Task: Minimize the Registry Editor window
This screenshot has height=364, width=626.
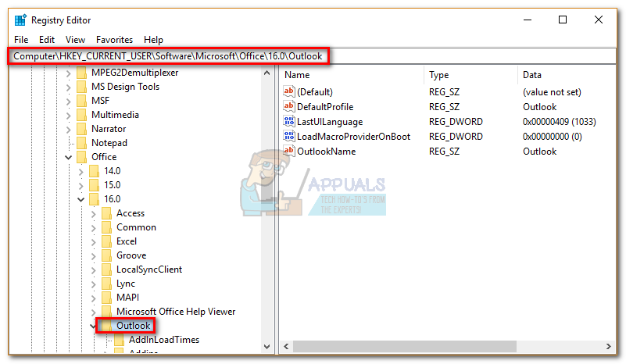Action: pos(528,20)
